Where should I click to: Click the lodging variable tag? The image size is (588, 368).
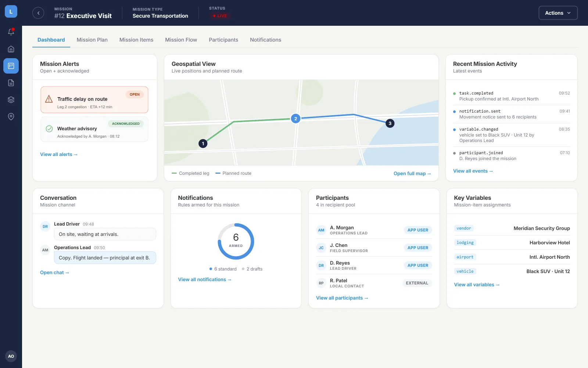coord(465,243)
